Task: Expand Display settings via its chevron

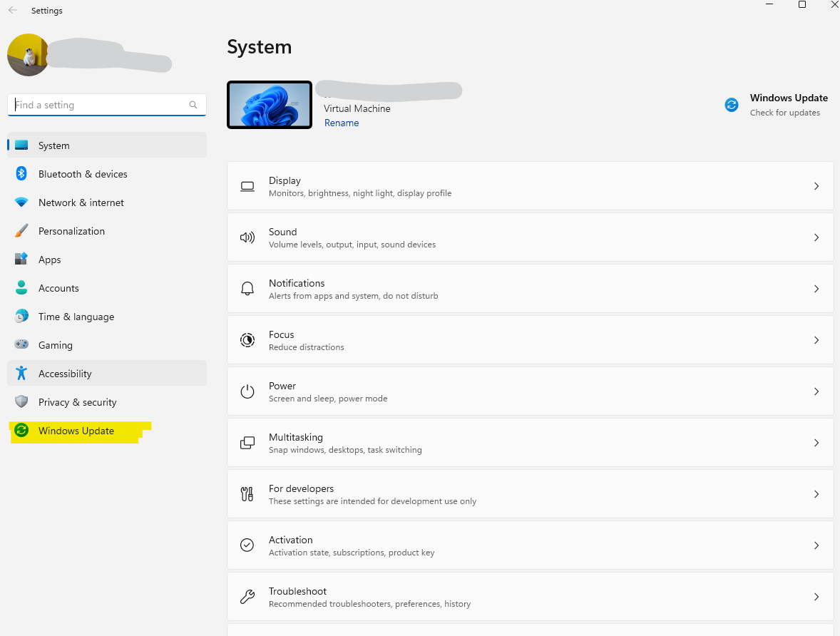Action: pyautogui.click(x=816, y=187)
